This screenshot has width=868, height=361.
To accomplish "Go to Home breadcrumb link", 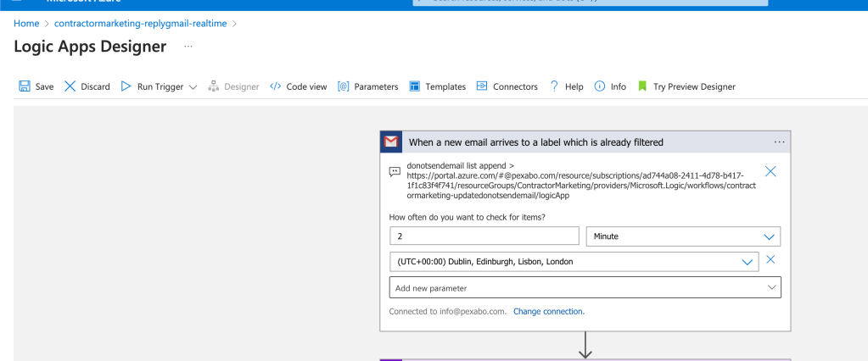I will (26, 24).
